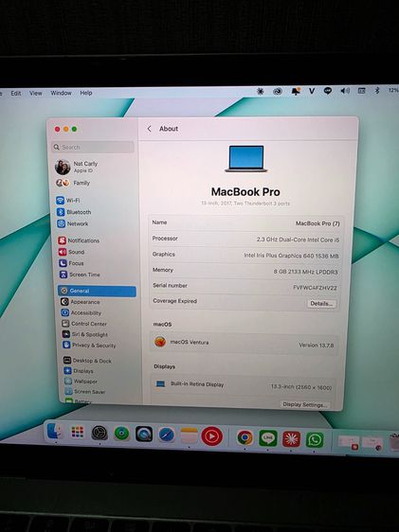This screenshot has width=399, height=532.
Task: Click the Version 13.7.8 text
Action: click(317, 346)
